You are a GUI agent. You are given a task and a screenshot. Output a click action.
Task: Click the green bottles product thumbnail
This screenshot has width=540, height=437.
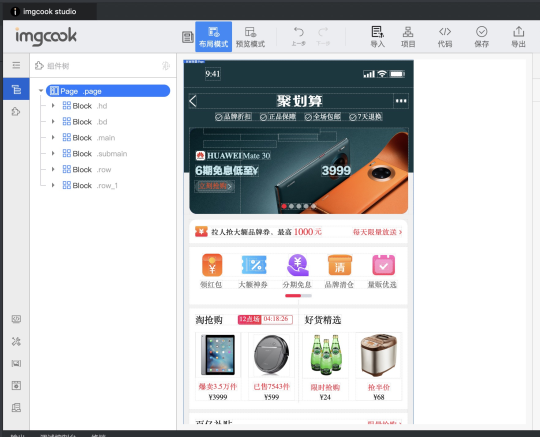click(325, 355)
